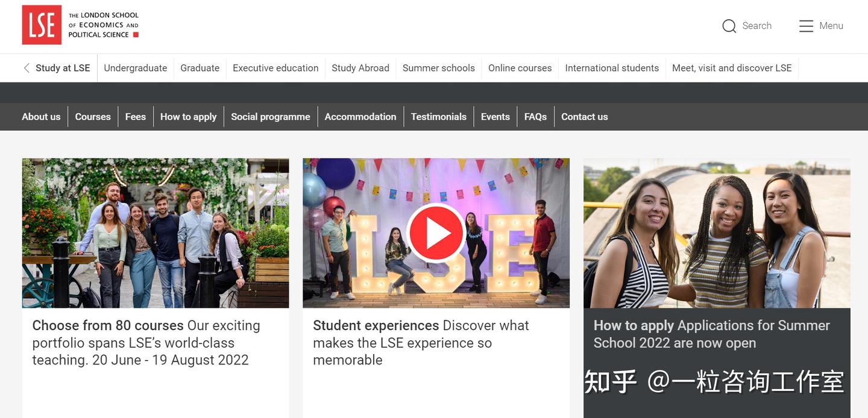The width and height of the screenshot is (868, 418).
Task: Click The London School of Economics wordmark
Action: point(104,25)
